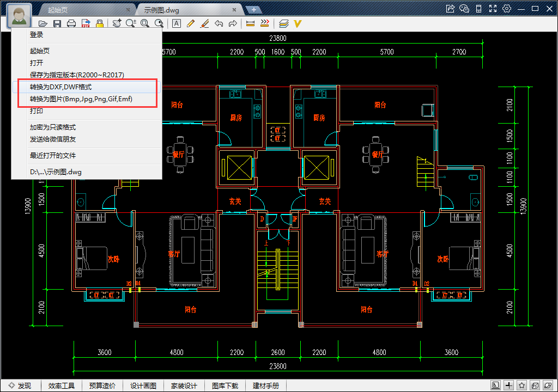Click the Export to PDF toolbar icon
558x392 pixels.
point(86,23)
